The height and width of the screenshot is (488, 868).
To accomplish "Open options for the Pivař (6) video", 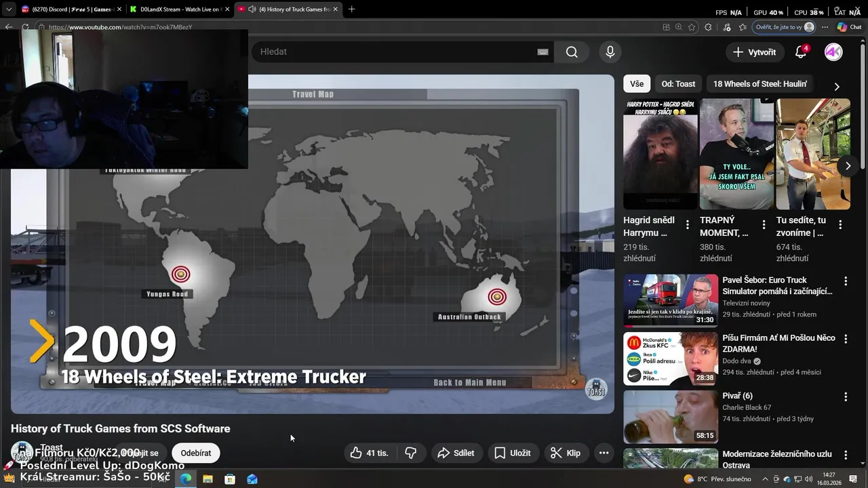I will [846, 397].
